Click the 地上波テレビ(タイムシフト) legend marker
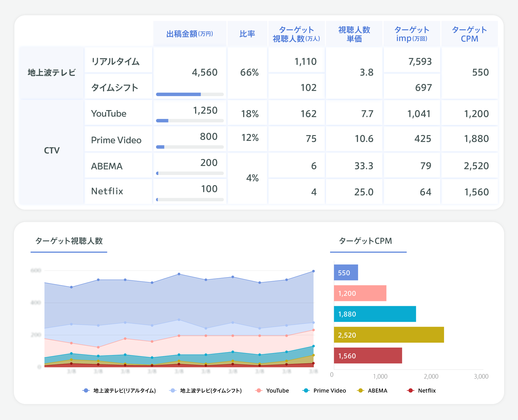This screenshot has width=518, height=420. tap(173, 390)
